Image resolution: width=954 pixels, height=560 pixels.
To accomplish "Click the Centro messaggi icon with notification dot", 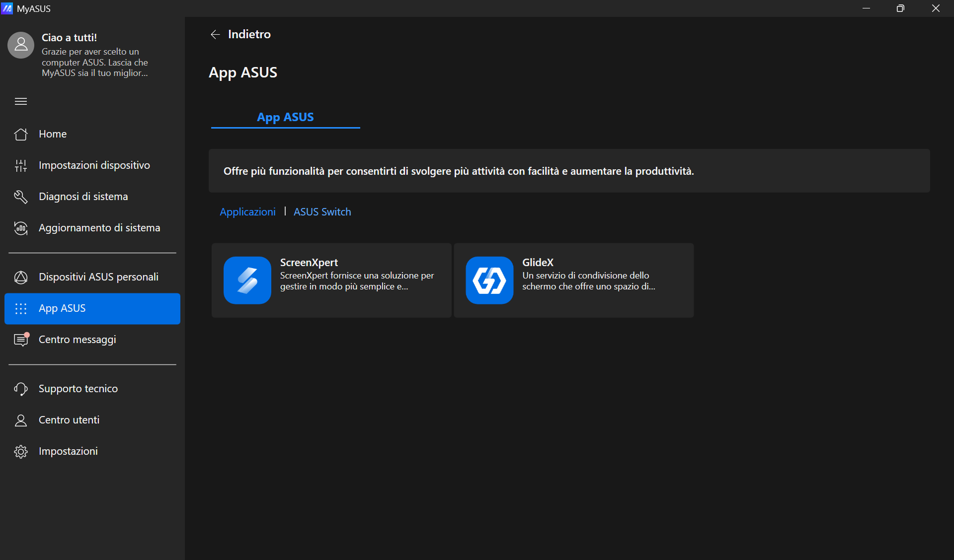I will pyautogui.click(x=21, y=339).
